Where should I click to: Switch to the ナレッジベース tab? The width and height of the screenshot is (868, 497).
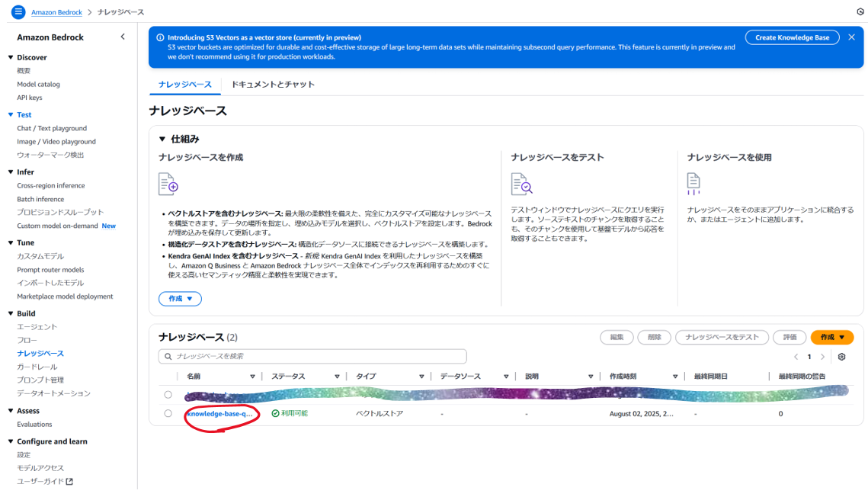[185, 84]
